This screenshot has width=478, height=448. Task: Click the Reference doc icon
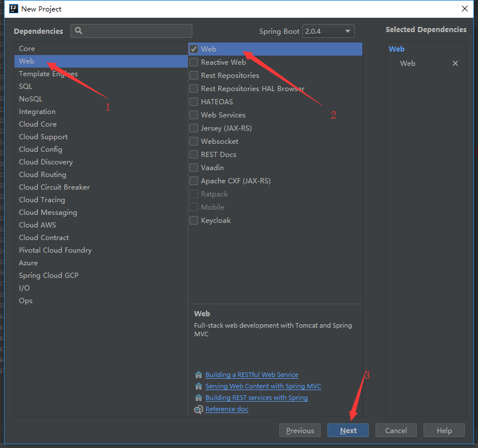(199, 409)
